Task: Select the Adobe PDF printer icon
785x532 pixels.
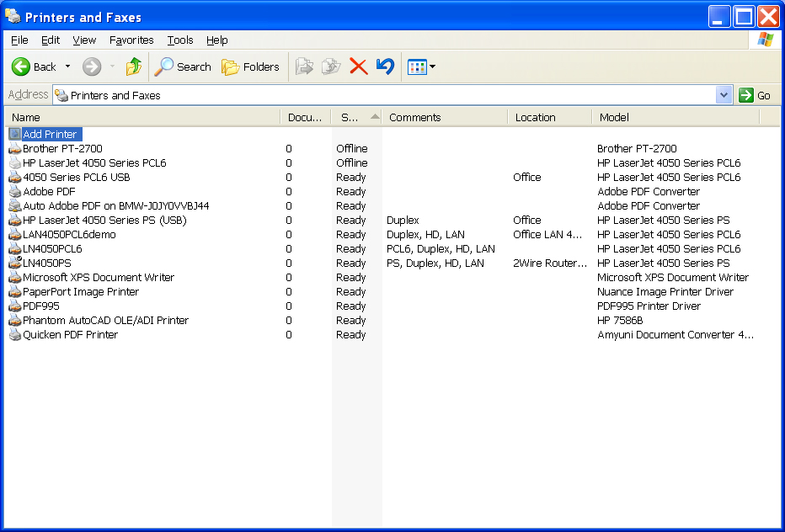Action: (x=14, y=192)
